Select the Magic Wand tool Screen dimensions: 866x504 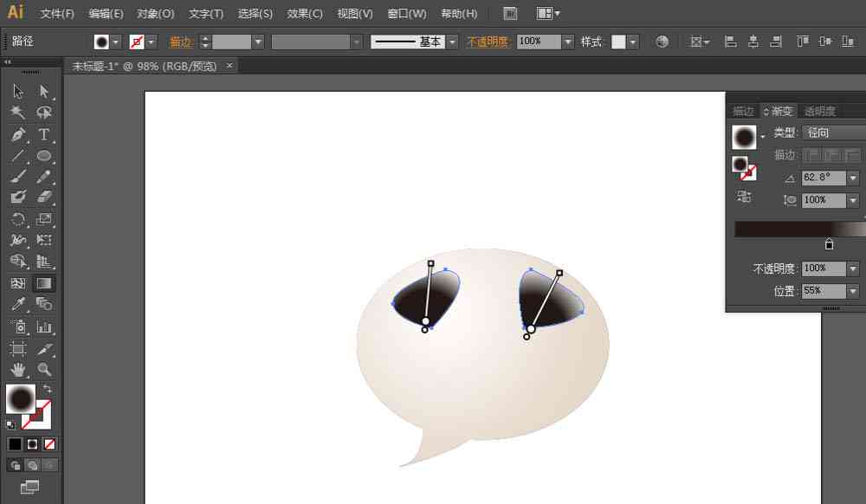point(17,113)
